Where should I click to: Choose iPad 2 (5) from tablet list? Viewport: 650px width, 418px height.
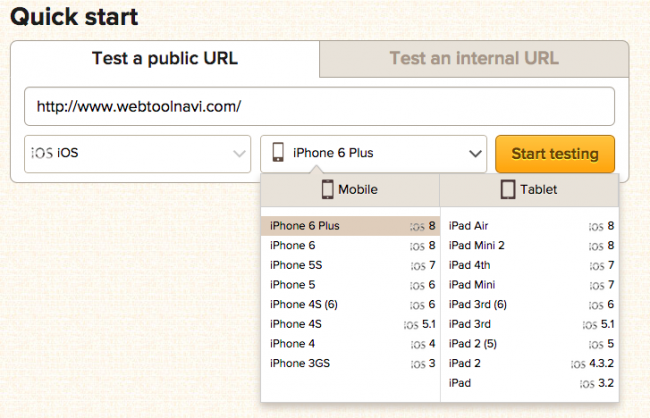tap(530, 344)
